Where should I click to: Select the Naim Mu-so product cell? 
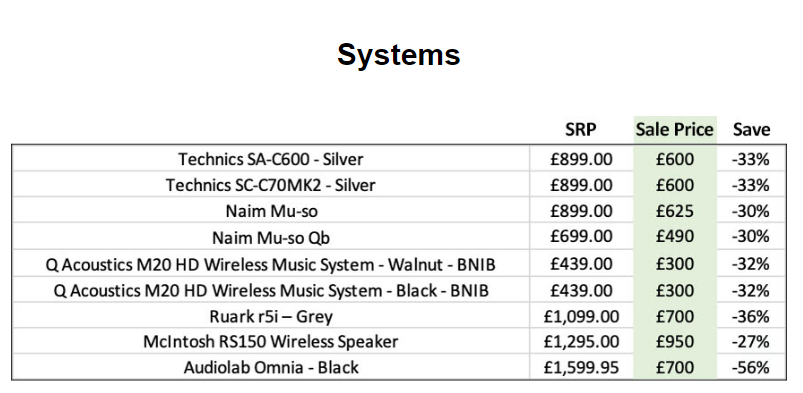pyautogui.click(x=270, y=211)
